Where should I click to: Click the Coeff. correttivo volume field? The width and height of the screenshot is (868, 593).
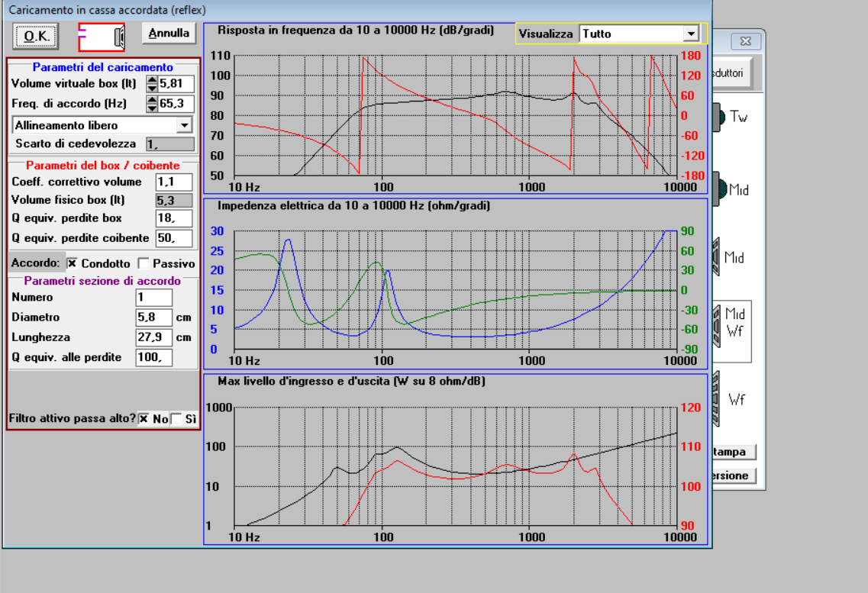[x=174, y=182]
